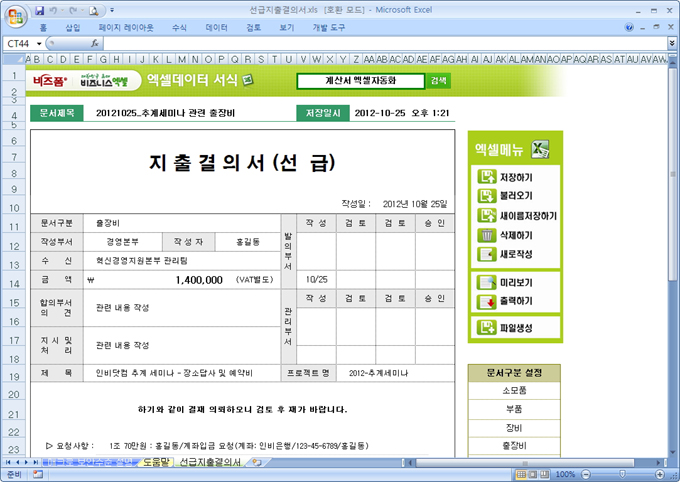This screenshot has width=680, height=482.
Task: Select 출장비 in 문서구분 설정 list
Action: [x=514, y=446]
